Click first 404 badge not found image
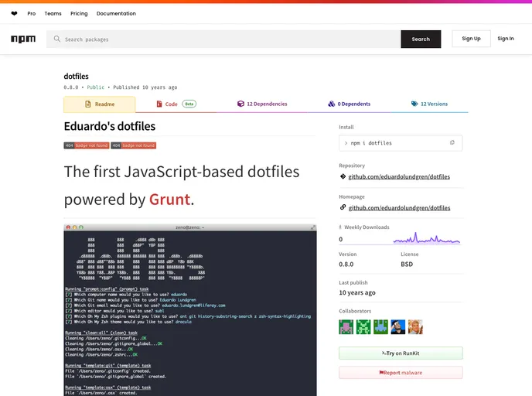Viewport: 532px width, 396px height. coord(87,145)
